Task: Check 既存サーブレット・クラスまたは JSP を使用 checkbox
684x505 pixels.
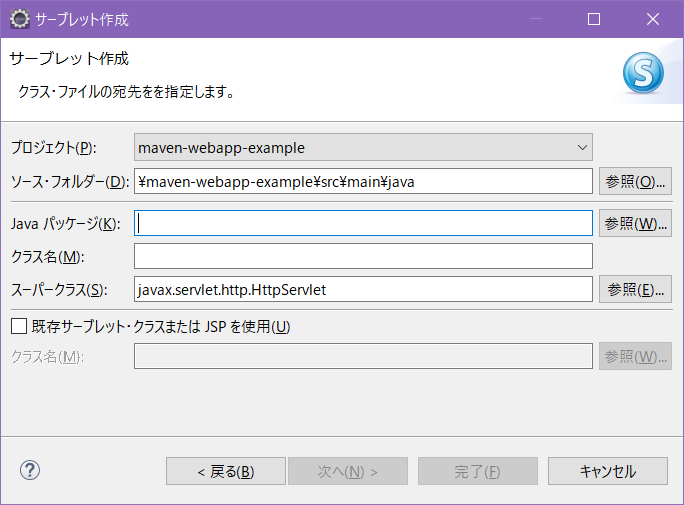Action: coord(19,326)
